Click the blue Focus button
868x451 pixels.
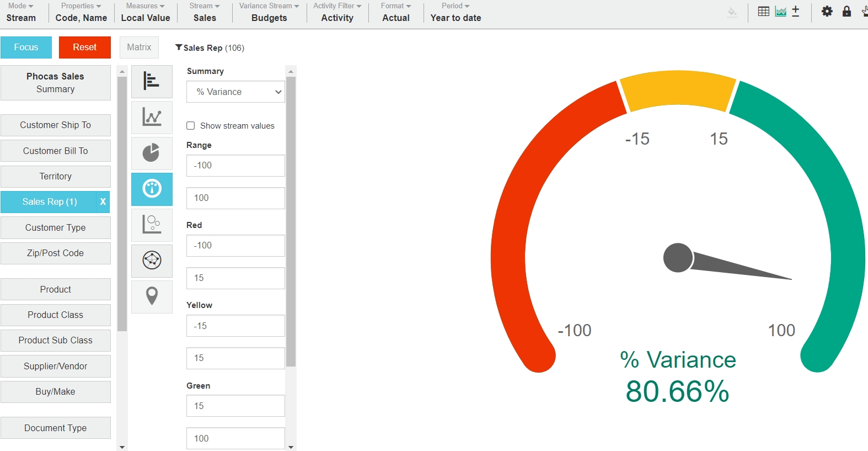point(26,47)
